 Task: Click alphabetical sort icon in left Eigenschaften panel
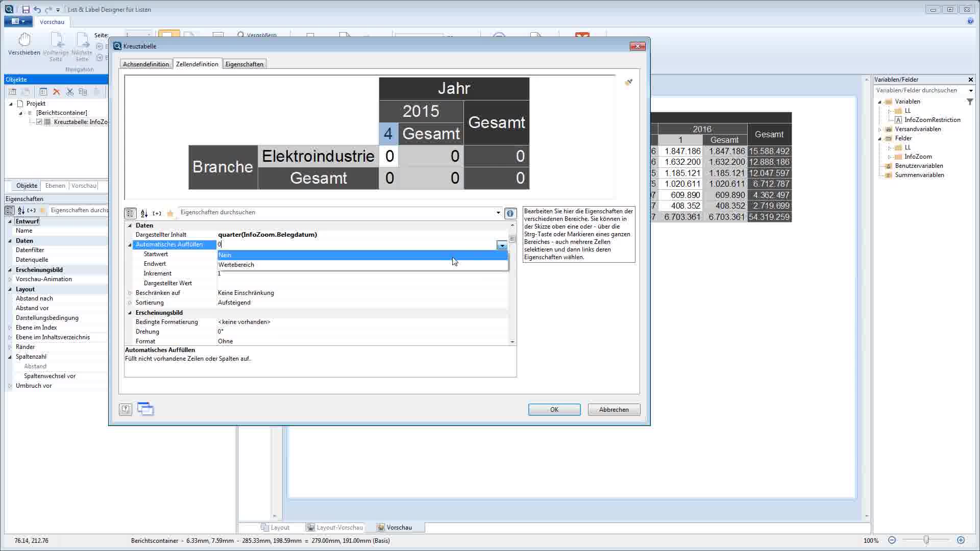point(21,210)
